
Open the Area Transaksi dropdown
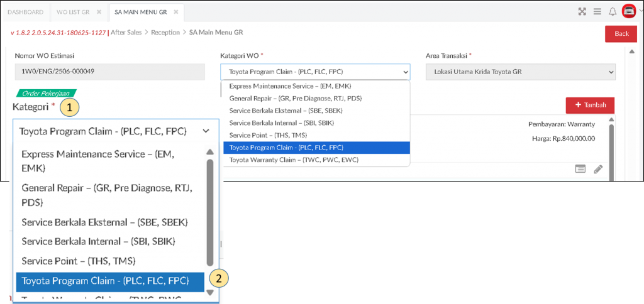click(520, 72)
